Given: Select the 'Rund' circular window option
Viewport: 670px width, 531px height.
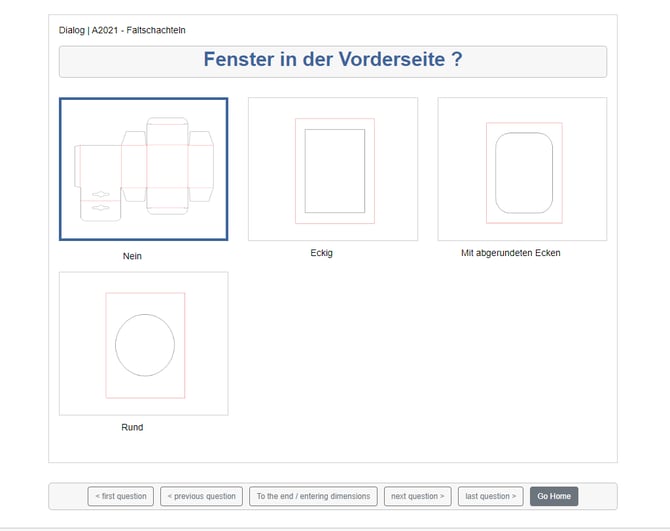Looking at the screenshot, I should click(144, 343).
